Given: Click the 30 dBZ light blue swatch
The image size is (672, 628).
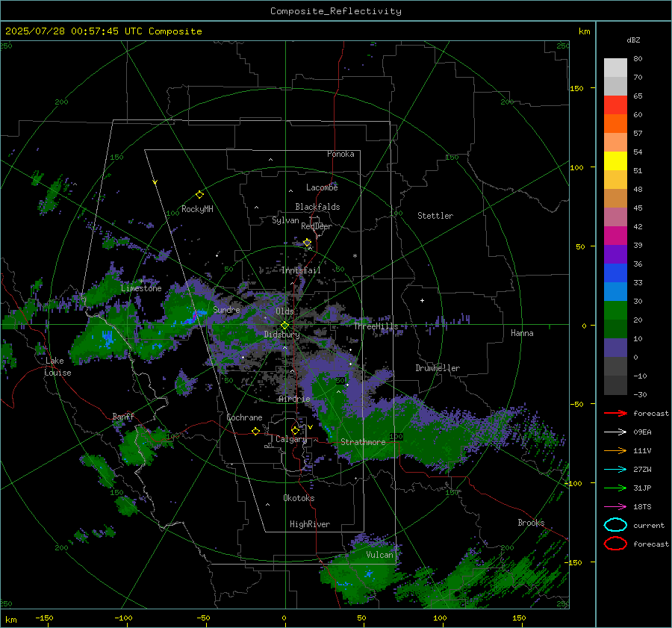Looking at the screenshot, I should (615, 291).
